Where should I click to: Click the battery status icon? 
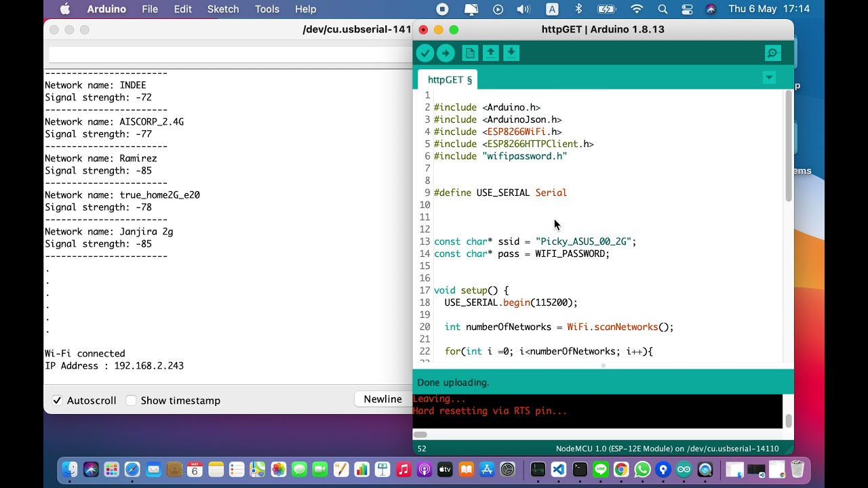(x=606, y=9)
